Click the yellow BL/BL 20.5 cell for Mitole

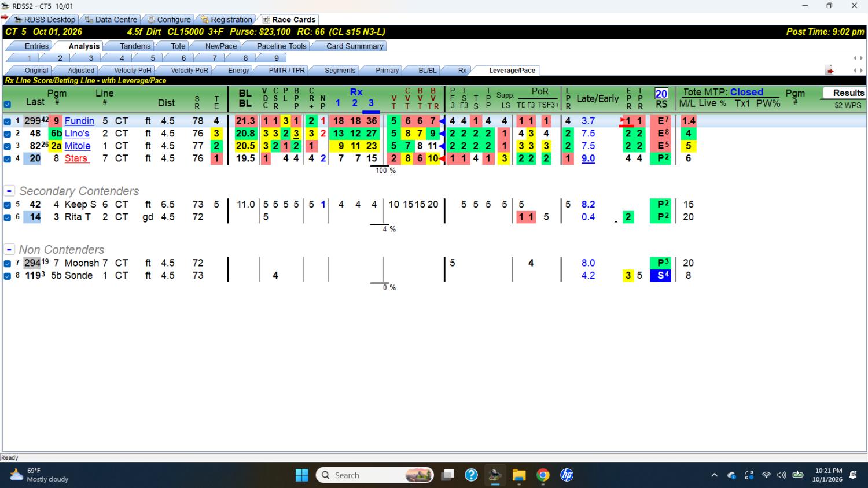[245, 146]
